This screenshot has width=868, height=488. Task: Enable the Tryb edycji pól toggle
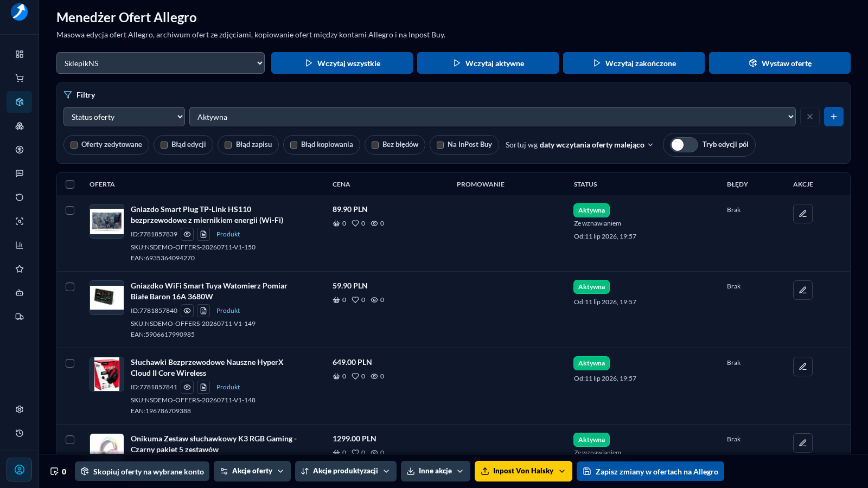(684, 145)
